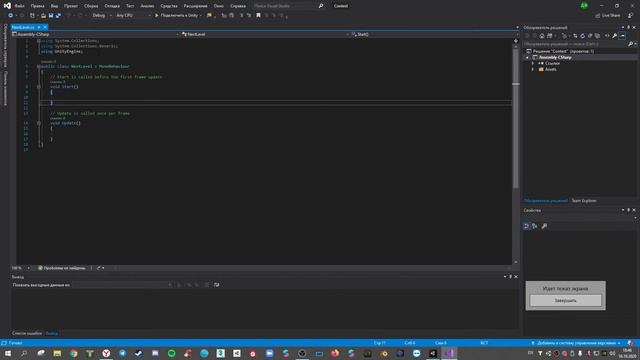Click the Windows taskbar search icon
This screenshot has height=360, width=640.
(24, 353)
